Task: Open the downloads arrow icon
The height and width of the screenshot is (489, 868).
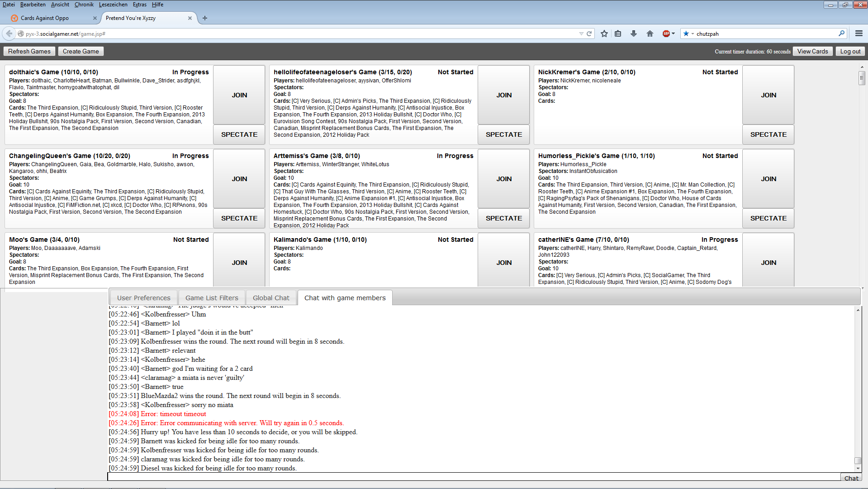Action: [x=634, y=34]
